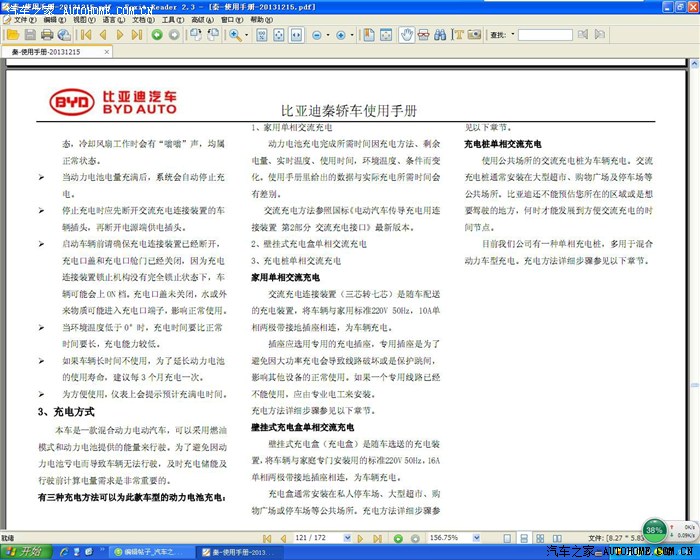Open the 工具 (Tools) menu
The height and width of the screenshot is (560, 700).
pyautogui.click(x=171, y=19)
